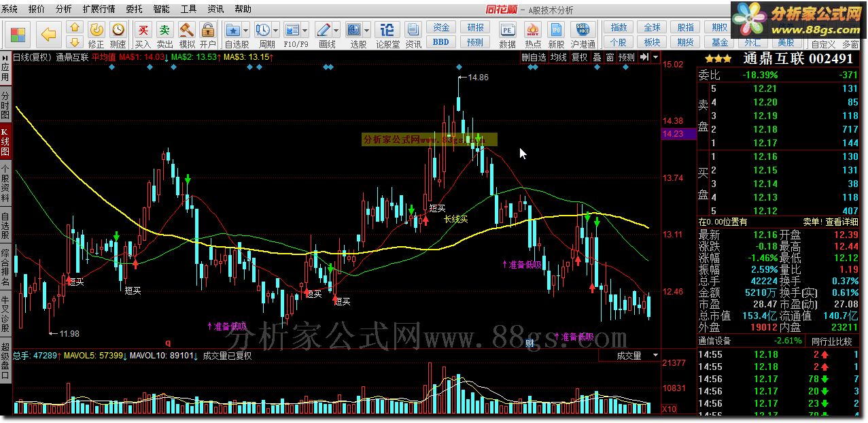The width and height of the screenshot is (868, 423).
Task: Switch to the 个股资料 sidebar tab
Action: [5, 184]
